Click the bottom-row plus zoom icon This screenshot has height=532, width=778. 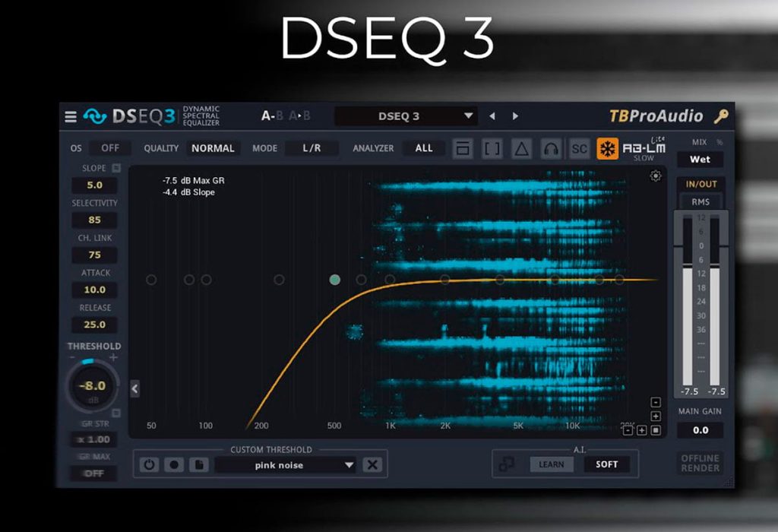(x=641, y=430)
